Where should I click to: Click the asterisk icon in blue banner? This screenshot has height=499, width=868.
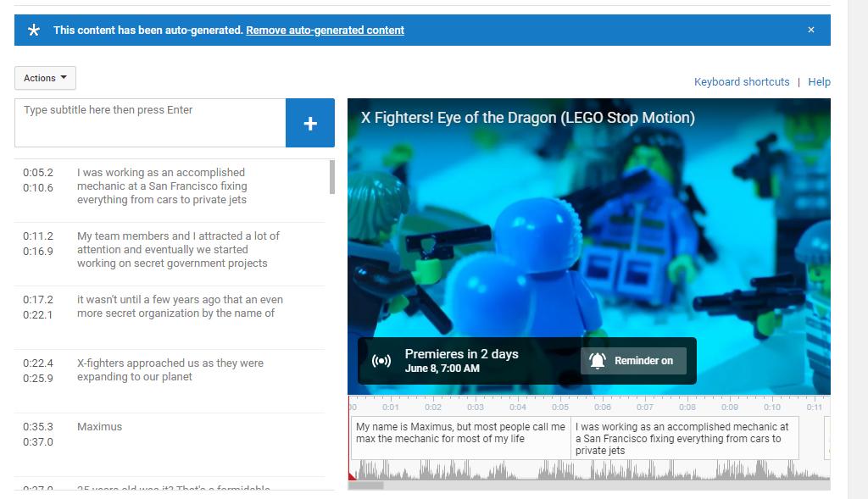click(34, 30)
